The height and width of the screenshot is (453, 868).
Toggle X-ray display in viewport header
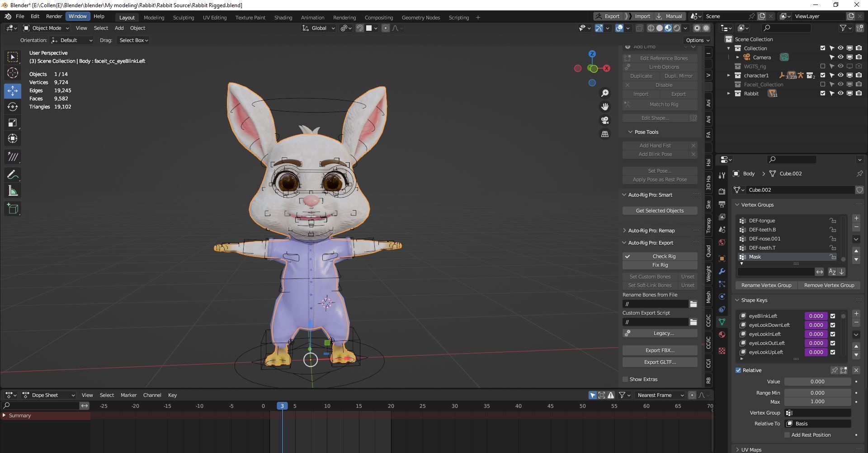point(639,28)
